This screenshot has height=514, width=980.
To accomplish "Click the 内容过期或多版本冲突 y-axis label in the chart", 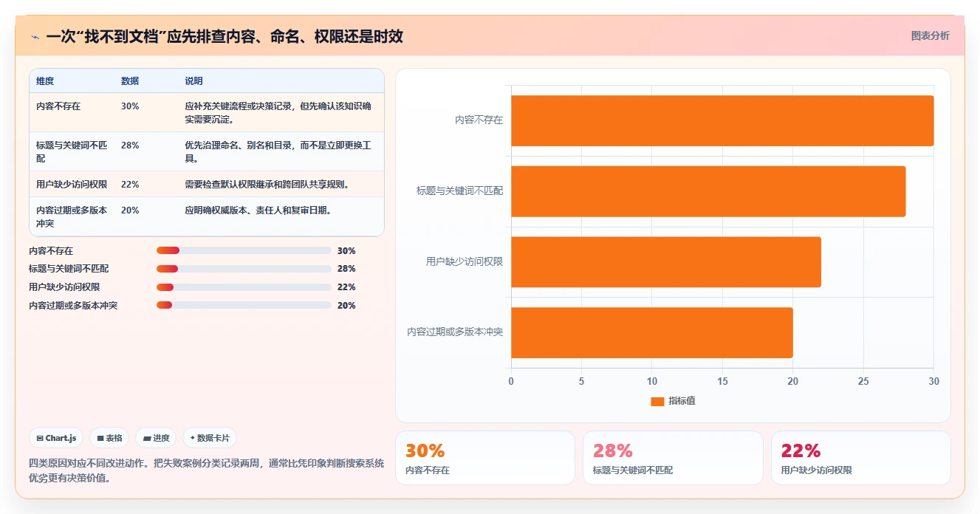I will coord(455,332).
